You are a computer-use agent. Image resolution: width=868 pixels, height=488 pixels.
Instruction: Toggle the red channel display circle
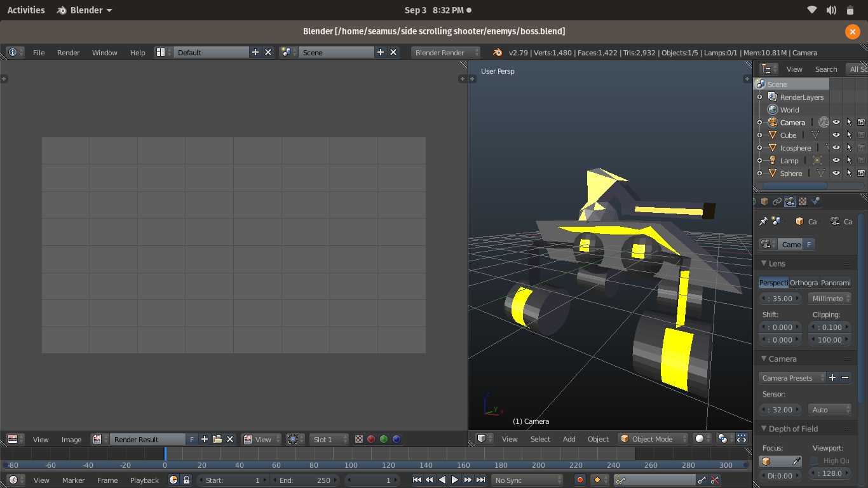coord(371,439)
